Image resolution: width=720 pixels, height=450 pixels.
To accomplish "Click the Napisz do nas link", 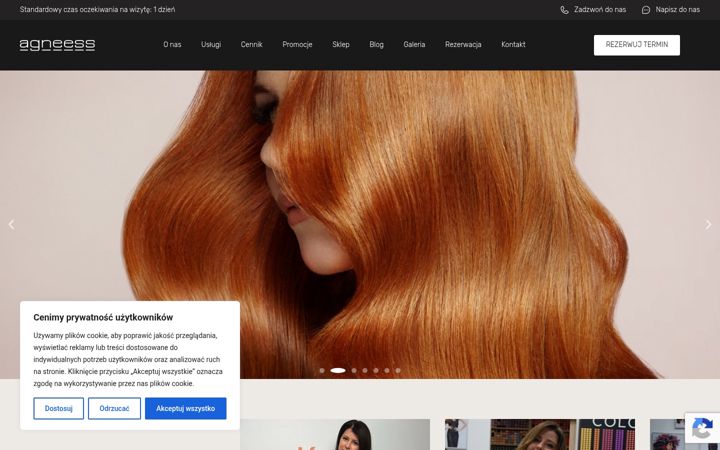I will coord(677,10).
